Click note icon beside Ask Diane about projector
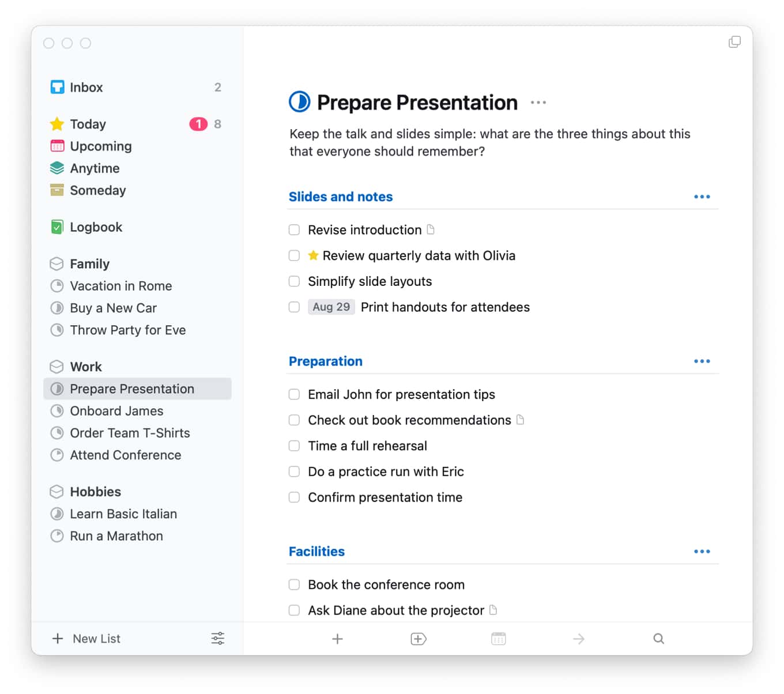 pos(493,610)
